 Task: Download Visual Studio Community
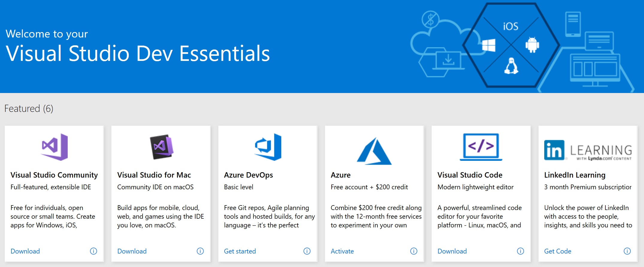pyautogui.click(x=25, y=251)
